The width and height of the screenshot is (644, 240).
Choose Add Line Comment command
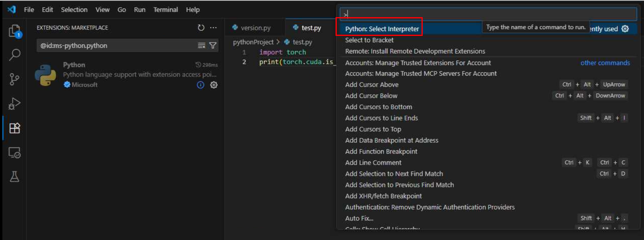pyautogui.click(x=373, y=163)
